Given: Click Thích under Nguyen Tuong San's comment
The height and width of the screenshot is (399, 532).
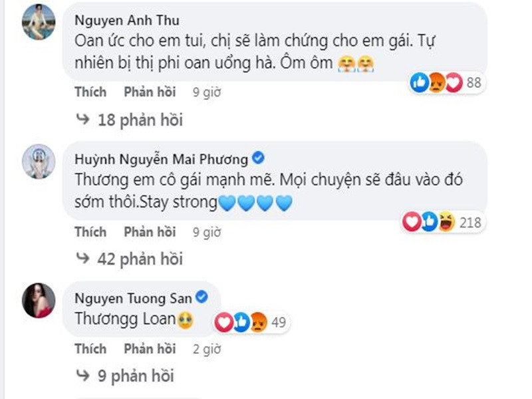Looking at the screenshot, I should (x=91, y=349).
